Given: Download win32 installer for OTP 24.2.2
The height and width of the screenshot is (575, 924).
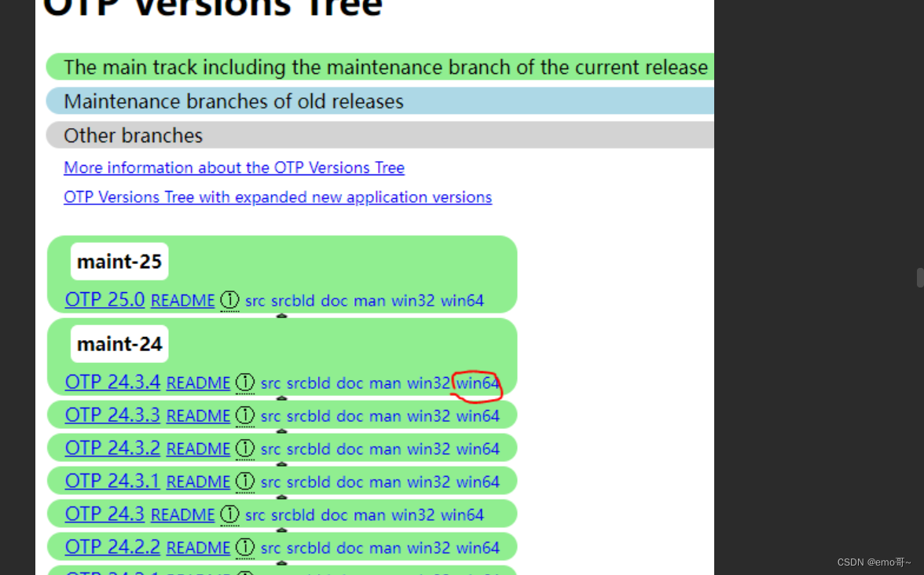Looking at the screenshot, I should 428,548.
